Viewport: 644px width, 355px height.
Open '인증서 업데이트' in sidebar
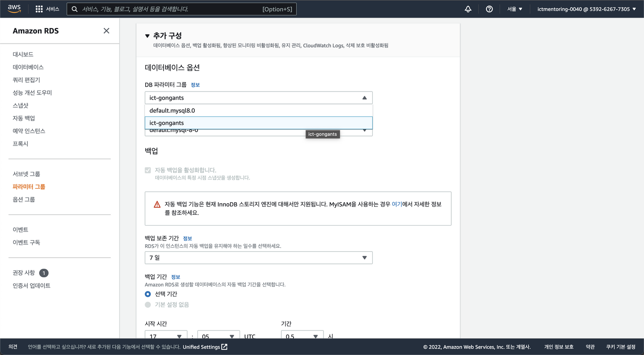(x=31, y=286)
